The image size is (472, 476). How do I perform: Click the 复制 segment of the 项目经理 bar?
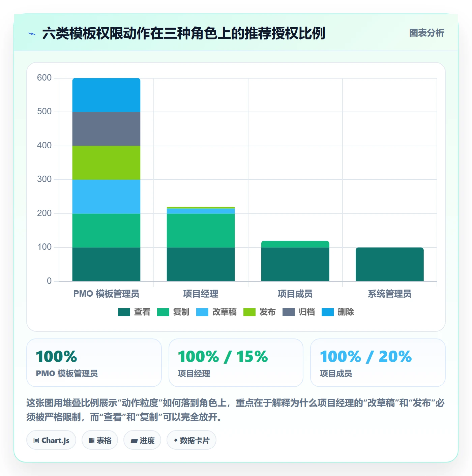pos(201,231)
